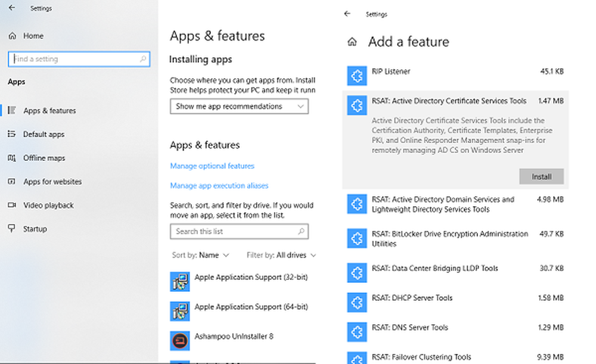Click the Startup sidebar icon

click(12, 228)
